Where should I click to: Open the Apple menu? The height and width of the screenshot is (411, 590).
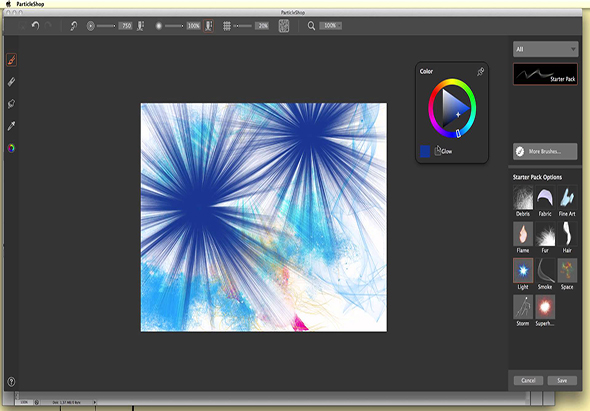[8, 4]
